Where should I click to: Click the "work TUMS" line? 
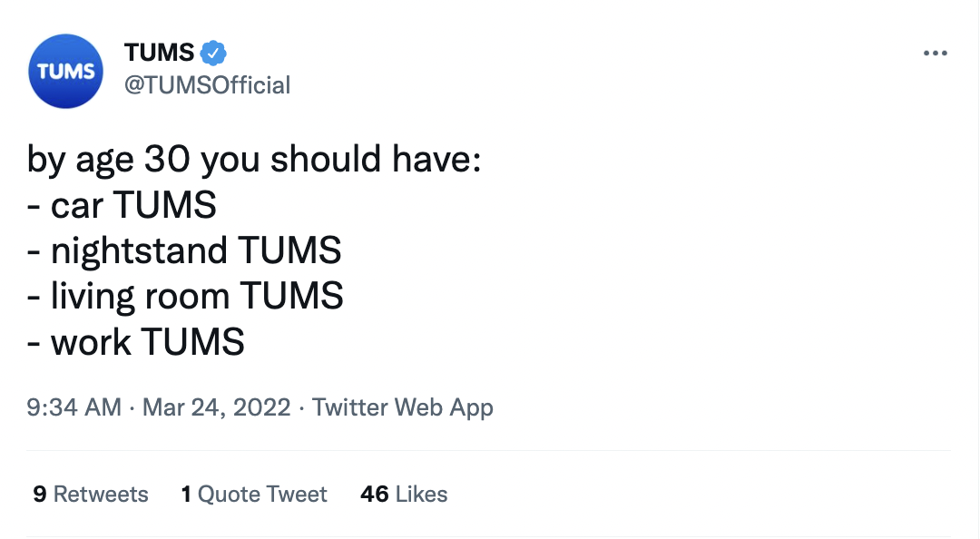[136, 342]
